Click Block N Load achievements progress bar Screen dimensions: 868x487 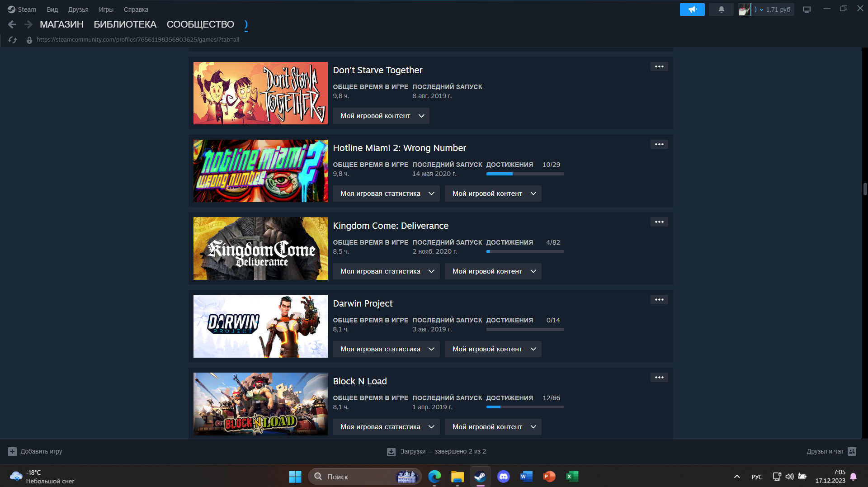pyautogui.click(x=525, y=407)
